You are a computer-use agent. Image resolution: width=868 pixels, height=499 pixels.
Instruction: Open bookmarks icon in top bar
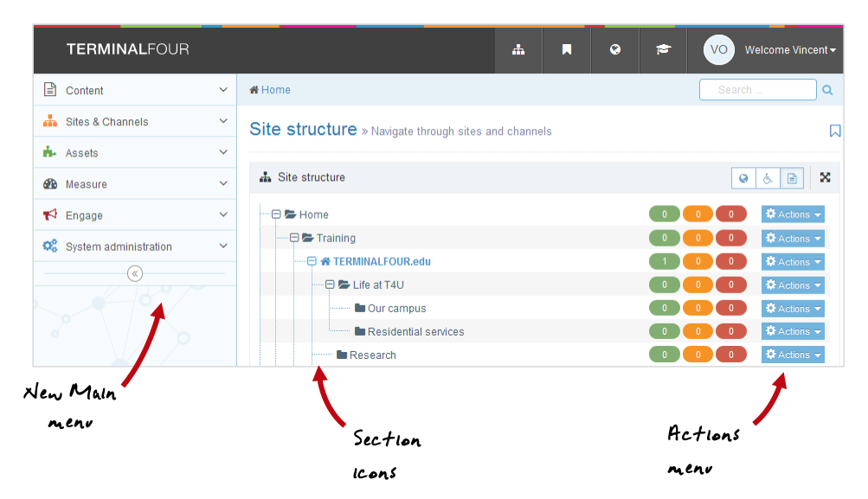coord(567,50)
